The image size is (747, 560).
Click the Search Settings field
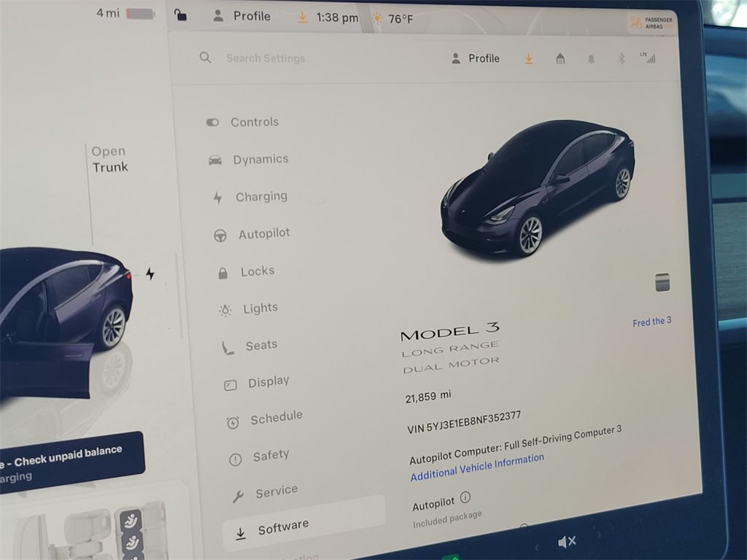click(x=266, y=58)
